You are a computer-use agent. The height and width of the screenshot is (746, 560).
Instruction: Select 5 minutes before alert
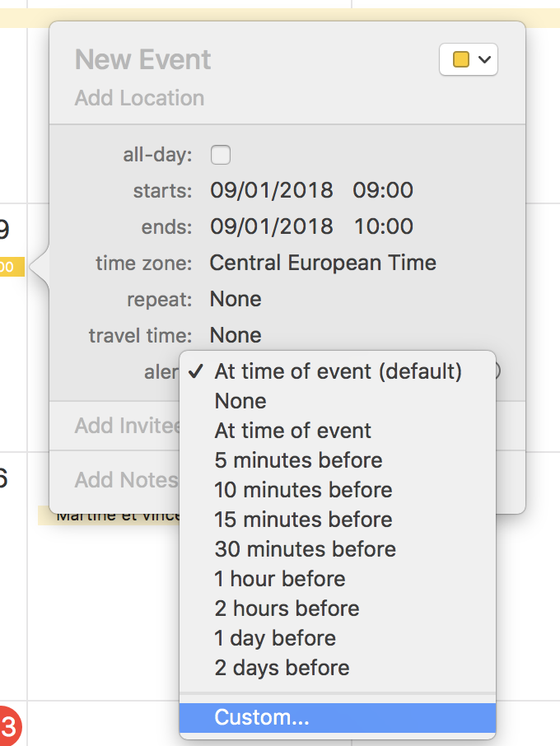338,460
